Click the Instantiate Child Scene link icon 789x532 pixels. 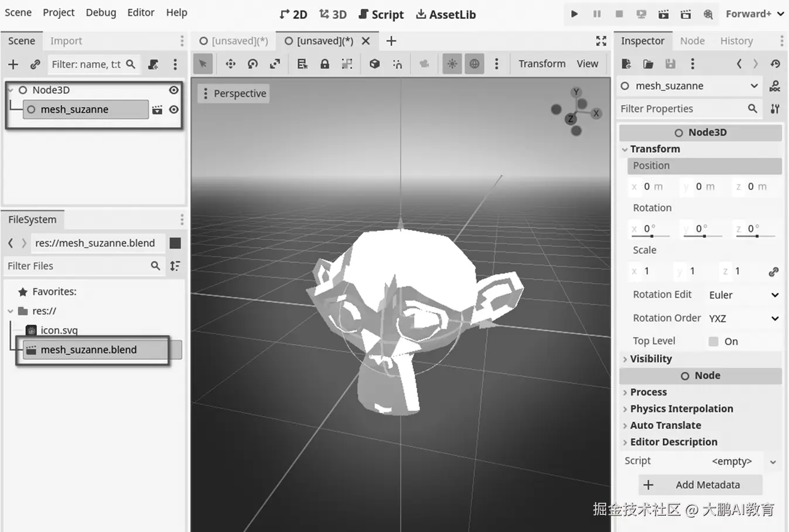coord(35,64)
